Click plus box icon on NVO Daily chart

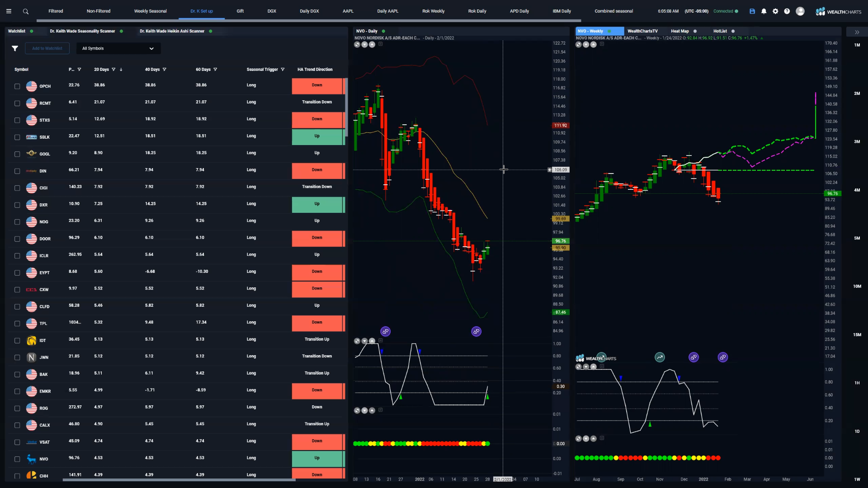pos(381,44)
